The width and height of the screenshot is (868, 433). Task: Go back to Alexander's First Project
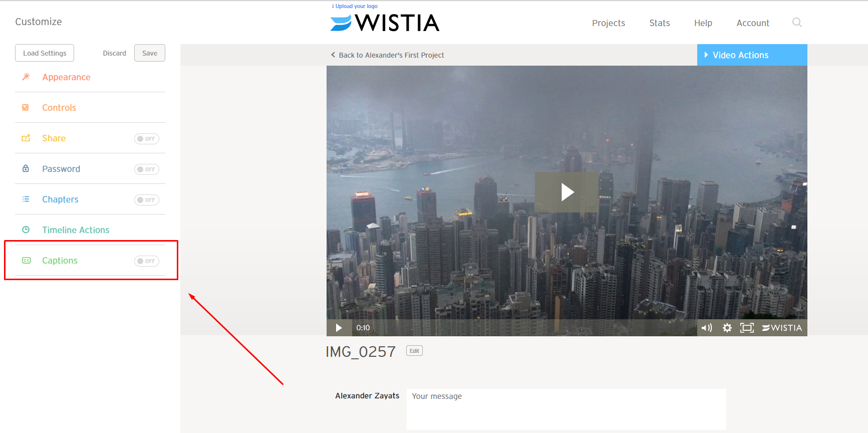click(387, 55)
